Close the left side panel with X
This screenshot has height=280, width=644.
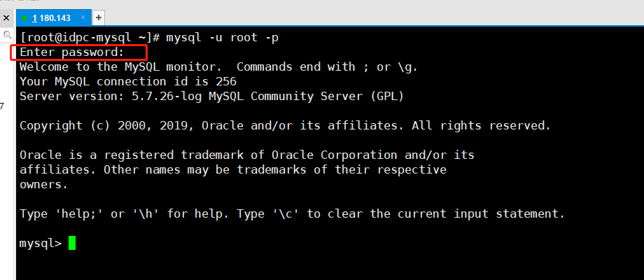[6, 17]
